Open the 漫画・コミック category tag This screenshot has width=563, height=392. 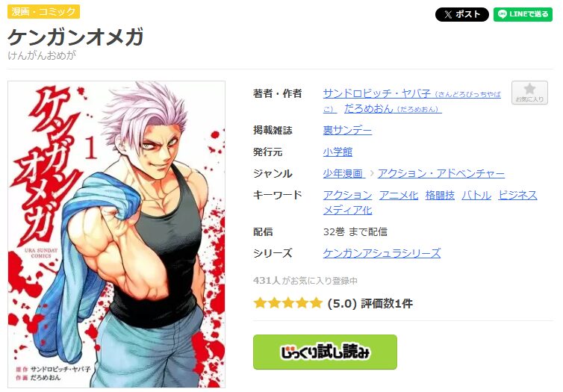(43, 11)
